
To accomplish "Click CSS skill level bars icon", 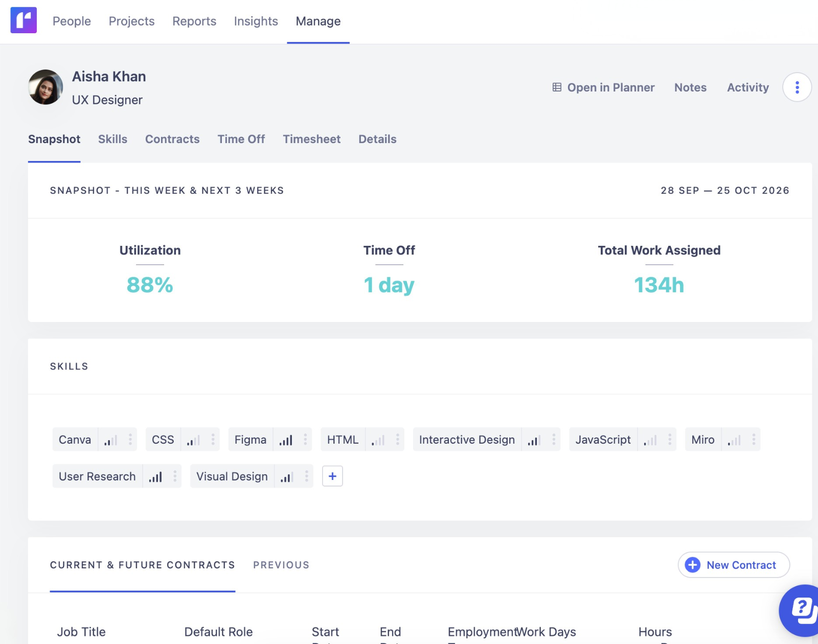I will (193, 440).
